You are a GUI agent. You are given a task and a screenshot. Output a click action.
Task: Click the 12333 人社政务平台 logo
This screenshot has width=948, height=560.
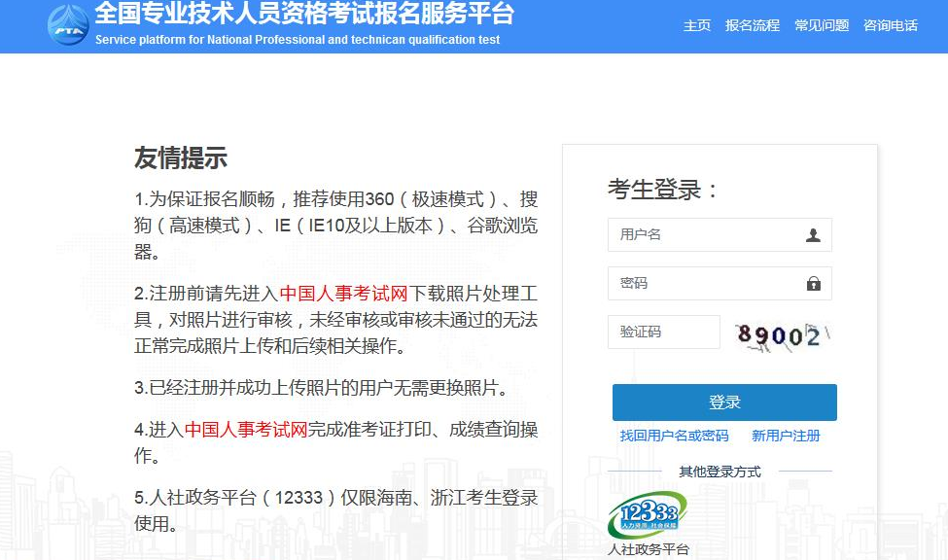(648, 514)
